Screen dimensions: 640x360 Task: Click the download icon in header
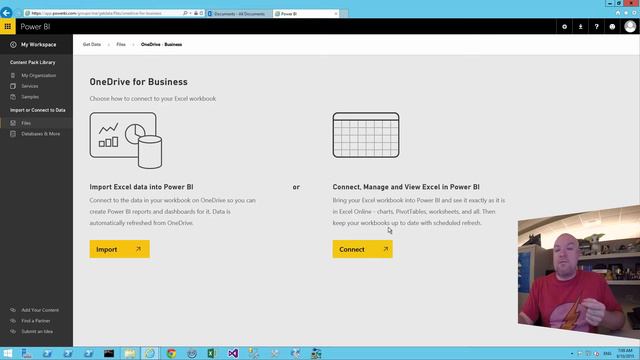point(580,27)
